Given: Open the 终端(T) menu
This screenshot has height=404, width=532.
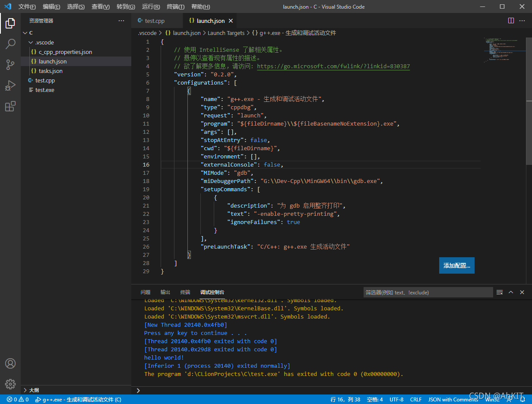Looking at the screenshot, I should (175, 6).
